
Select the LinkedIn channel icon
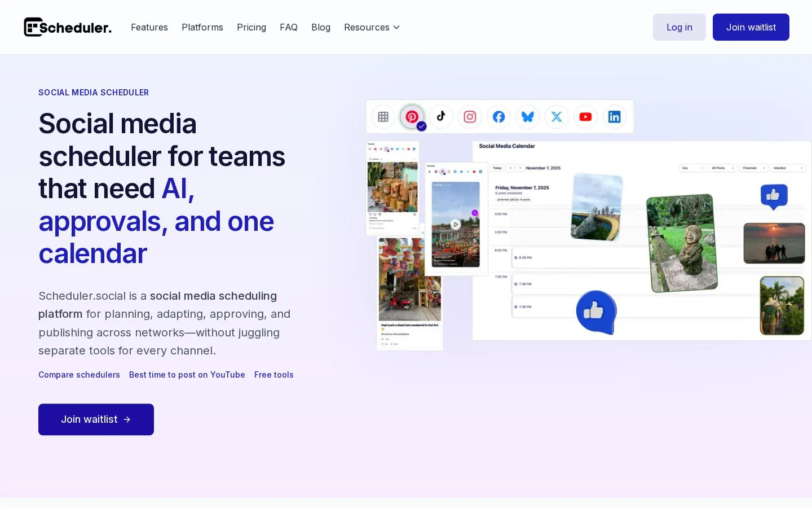[x=614, y=117]
